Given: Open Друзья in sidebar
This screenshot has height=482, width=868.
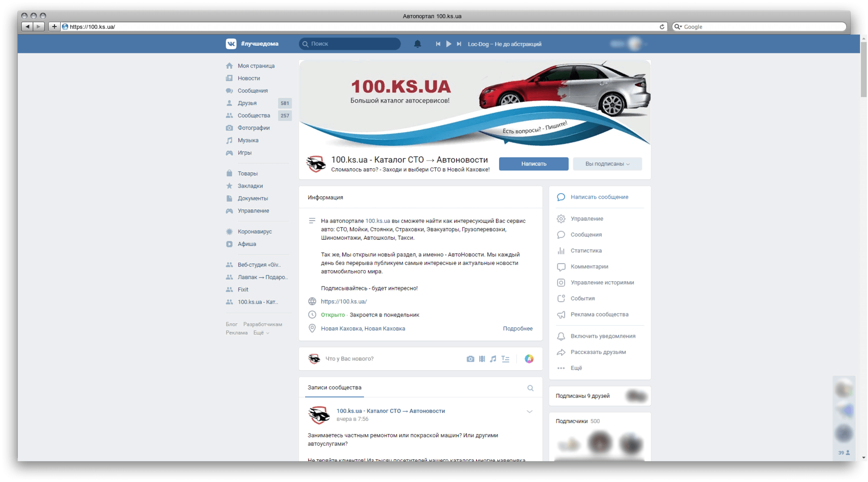Looking at the screenshot, I should 247,103.
